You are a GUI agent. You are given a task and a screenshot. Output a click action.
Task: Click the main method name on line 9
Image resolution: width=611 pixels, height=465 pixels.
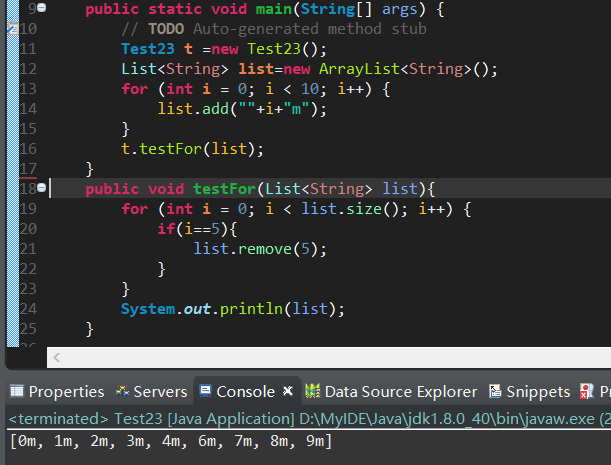point(274,9)
